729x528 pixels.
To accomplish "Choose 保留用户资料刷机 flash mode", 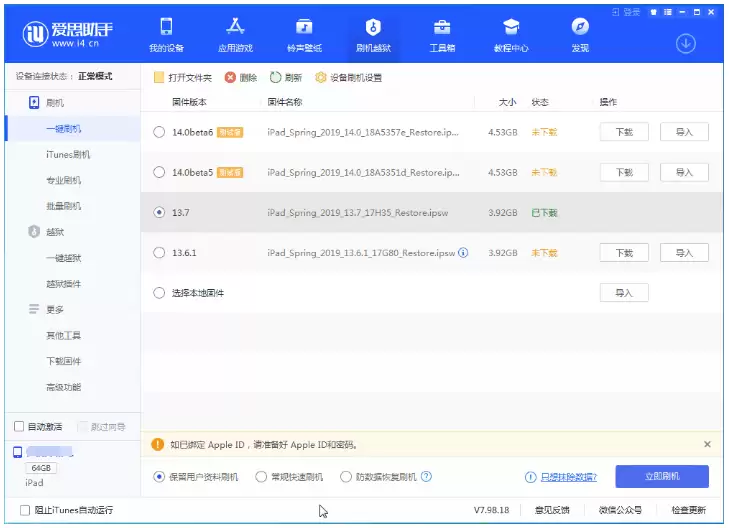I will tap(159, 477).
